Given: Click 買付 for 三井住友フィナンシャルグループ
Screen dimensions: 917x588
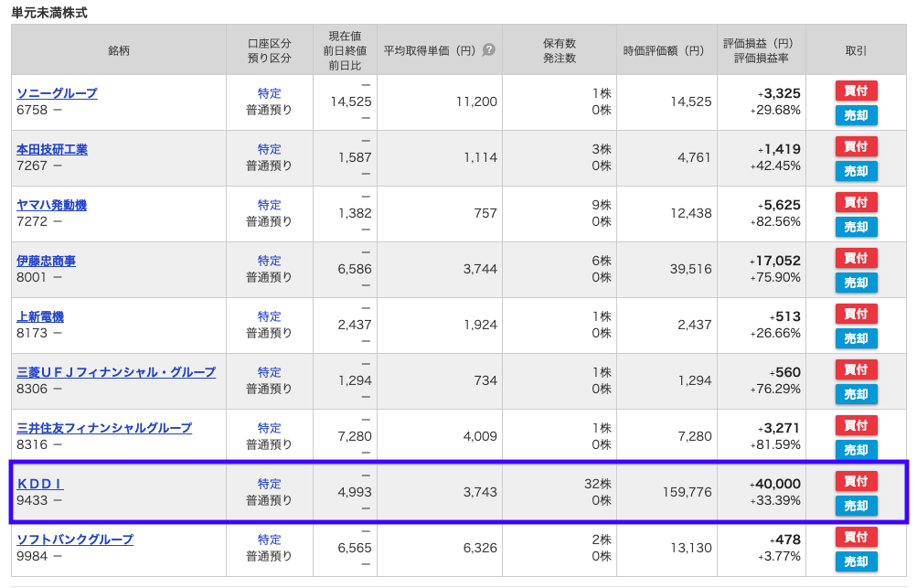Looking at the screenshot, I should pyautogui.click(x=856, y=425).
